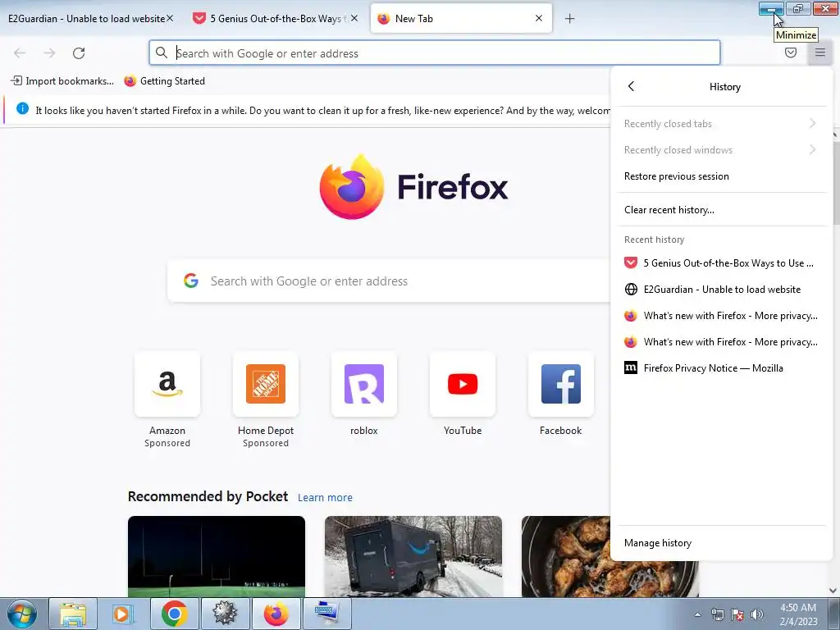This screenshot has height=630, width=840.
Task: Open first What's new with Firefox entry
Action: click(x=721, y=316)
